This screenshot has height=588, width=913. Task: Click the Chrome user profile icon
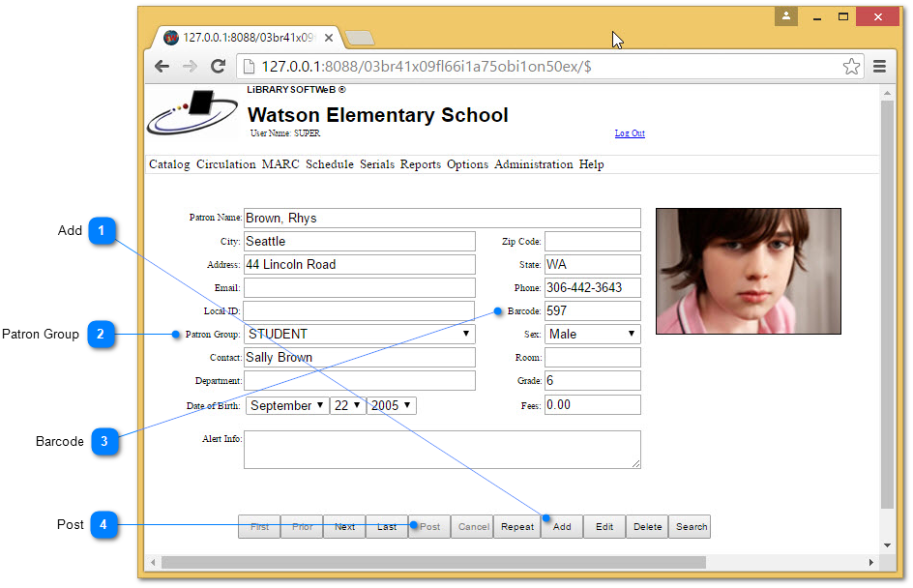tap(786, 17)
